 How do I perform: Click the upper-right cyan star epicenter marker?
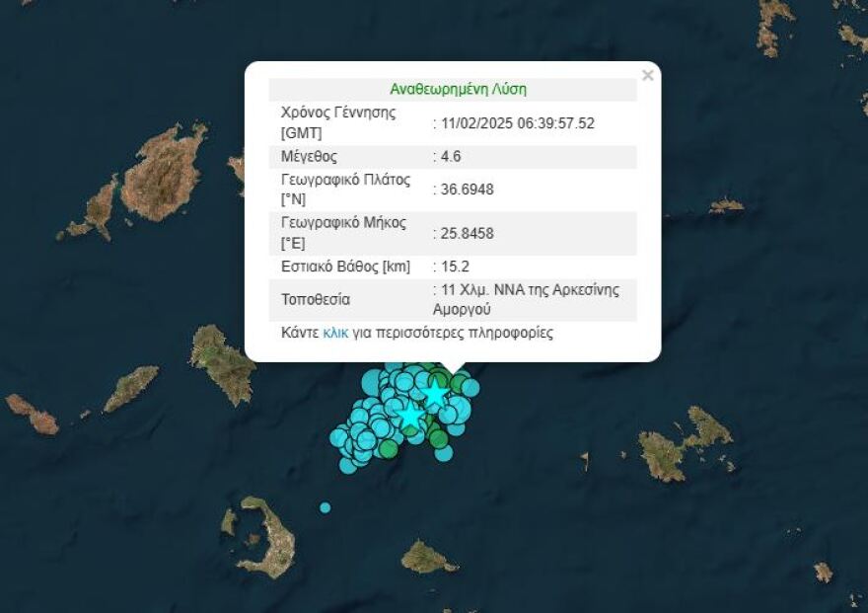435,395
